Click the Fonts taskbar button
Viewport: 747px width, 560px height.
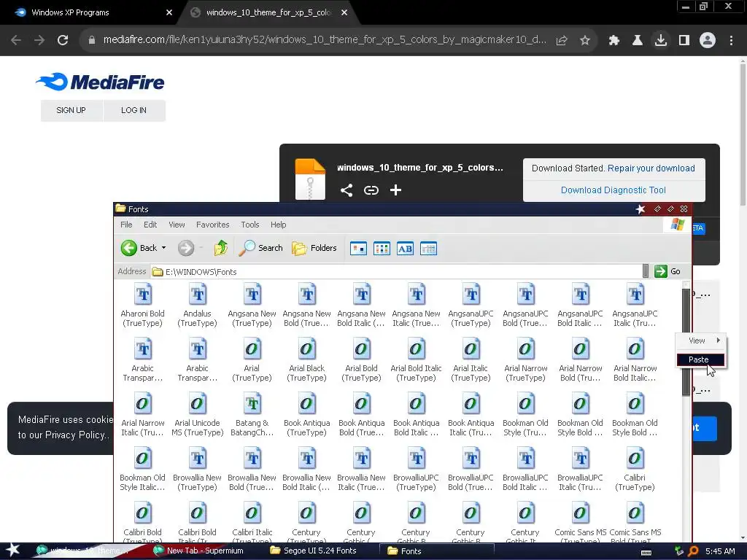pos(436,551)
